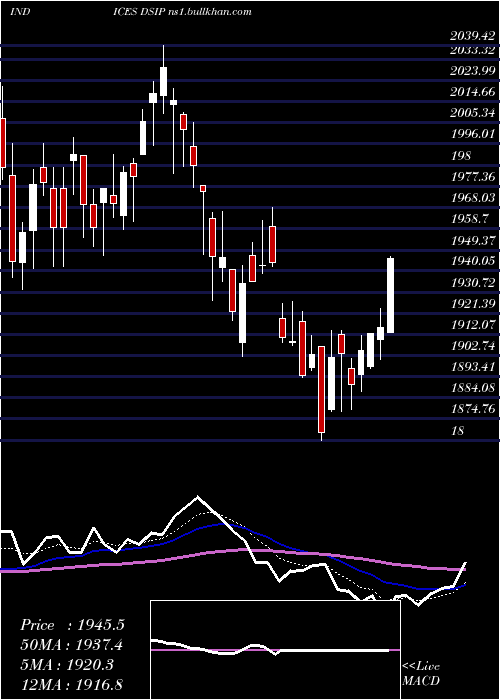Image resolution: width=500 pixels, height=700 pixels.
Task: Click the Price : 1945.5 readout
Action: (72, 625)
